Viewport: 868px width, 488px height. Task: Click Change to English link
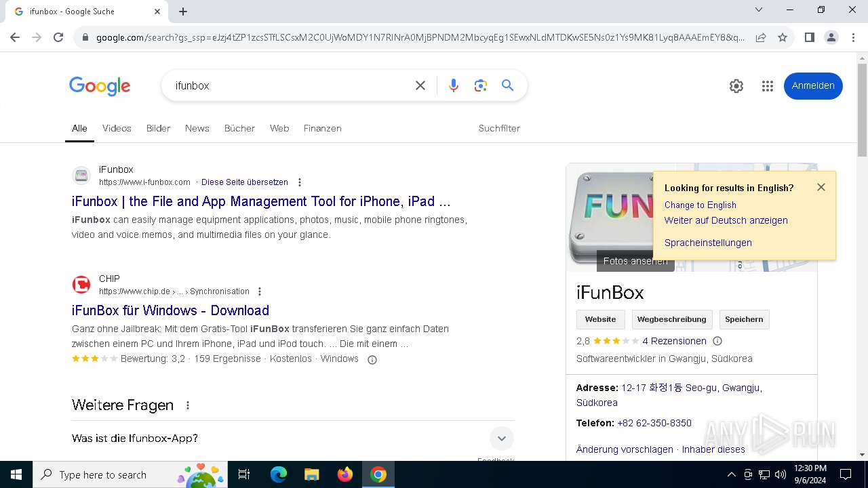701,205
